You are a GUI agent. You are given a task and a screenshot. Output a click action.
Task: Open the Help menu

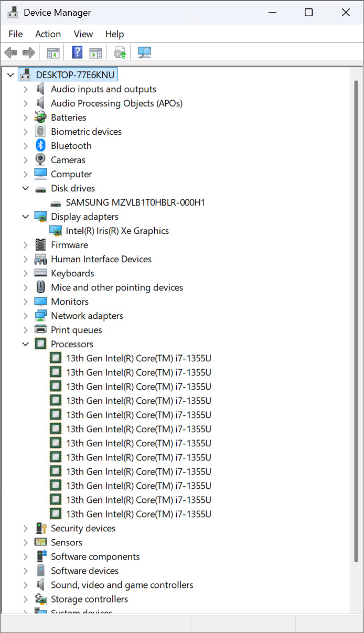(114, 34)
